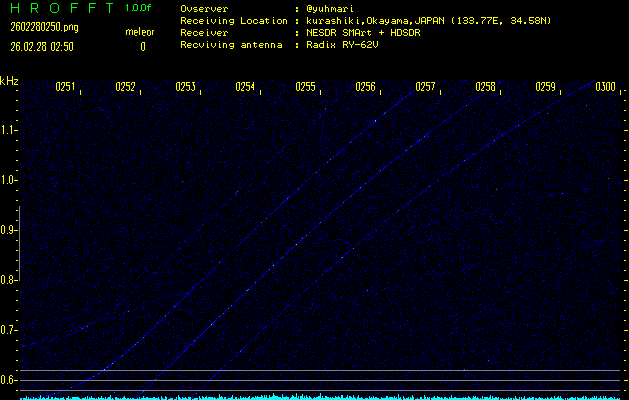Viewport: 629px width, 400px height.
Task: Click the kHz axis unit label
Action: point(10,81)
